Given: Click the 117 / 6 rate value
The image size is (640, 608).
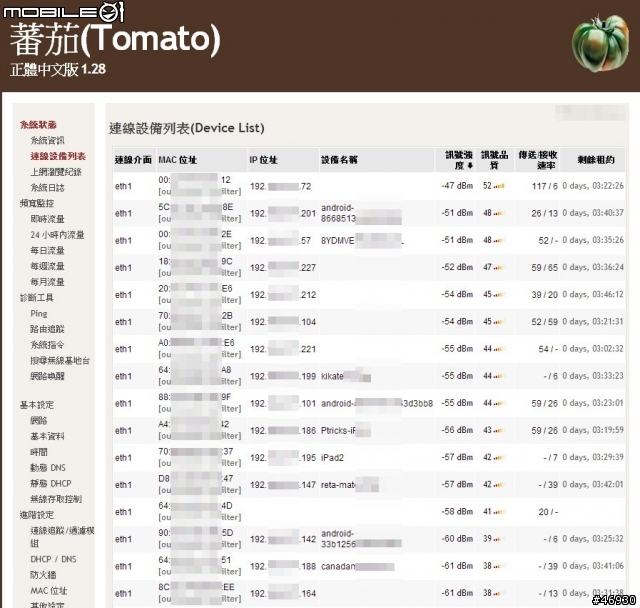Looking at the screenshot, I should tap(544, 186).
